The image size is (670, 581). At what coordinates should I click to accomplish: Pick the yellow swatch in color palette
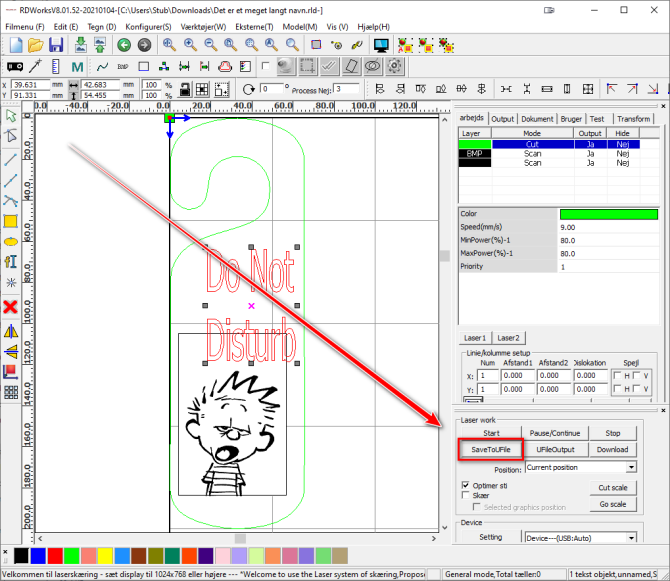point(105,556)
